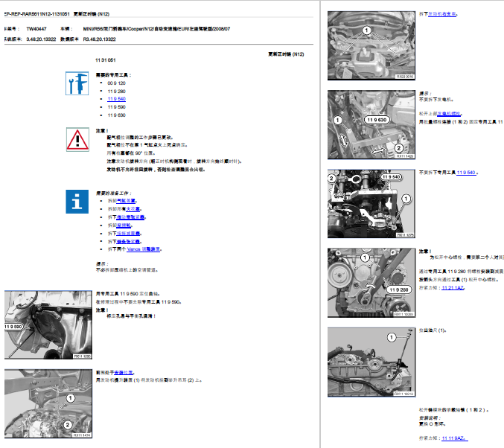Select the tool number 11 9 280 in list
The image size is (504, 448).
[116, 92]
